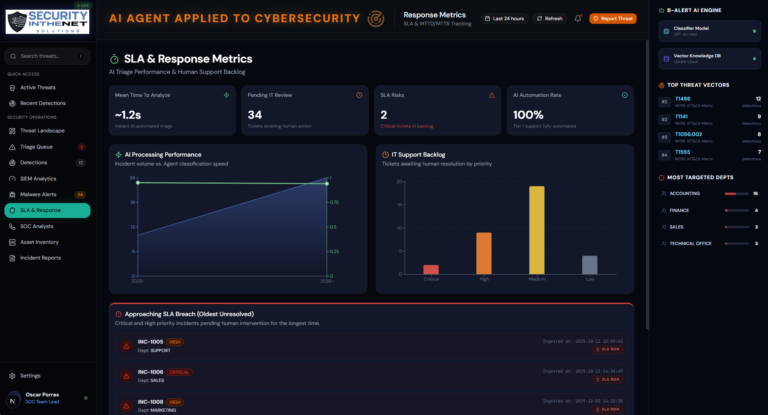Click the Mean Time To Analyze bolt icon
This screenshot has height=415, width=768.
pyautogui.click(x=226, y=95)
